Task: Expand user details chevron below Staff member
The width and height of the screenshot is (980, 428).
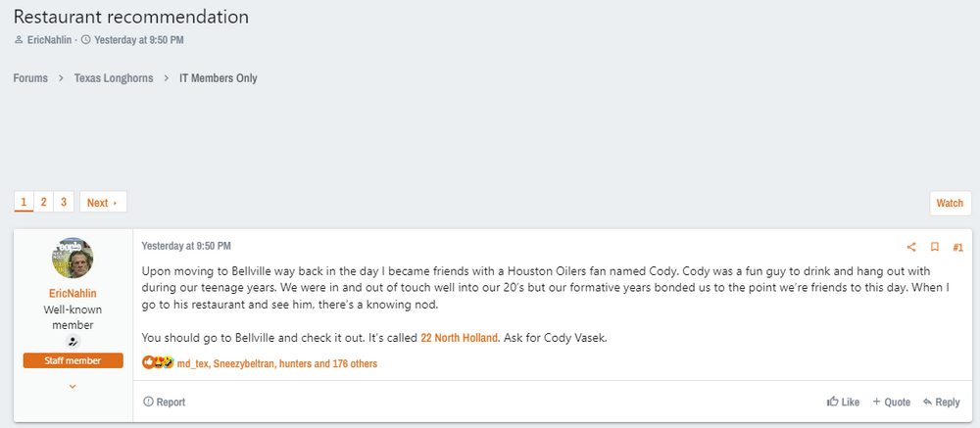Action: [x=73, y=386]
